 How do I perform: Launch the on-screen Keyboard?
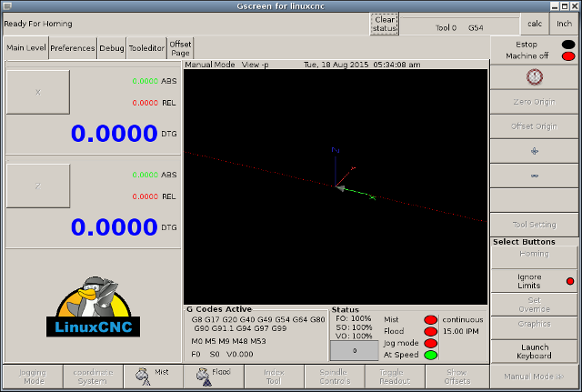coord(534,352)
